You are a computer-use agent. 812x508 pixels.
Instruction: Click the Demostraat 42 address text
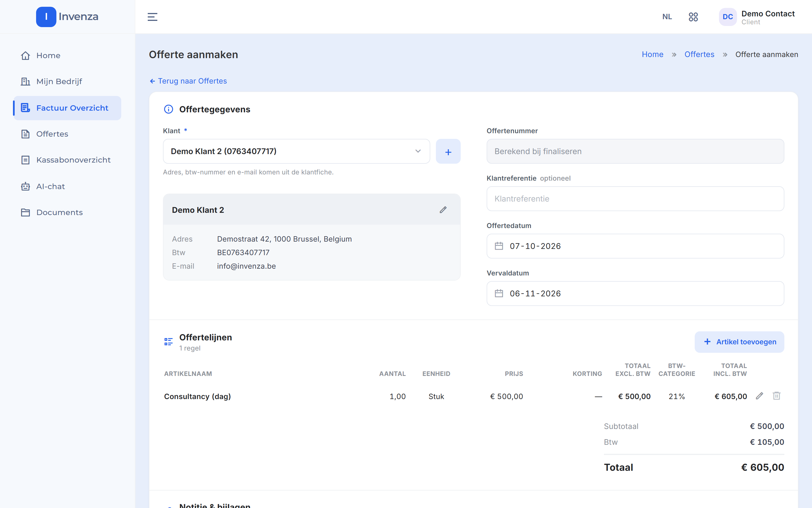[284, 239]
